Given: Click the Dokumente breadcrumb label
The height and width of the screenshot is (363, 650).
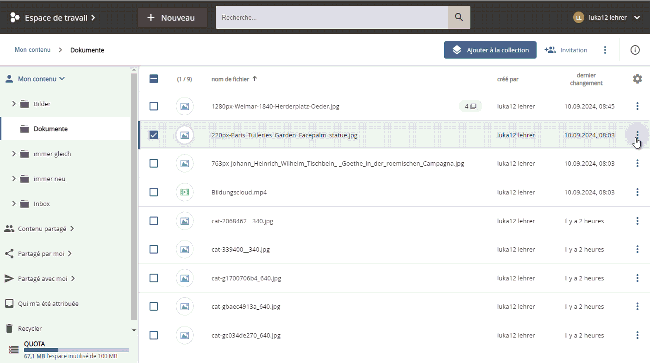Looking at the screenshot, I should coord(87,50).
